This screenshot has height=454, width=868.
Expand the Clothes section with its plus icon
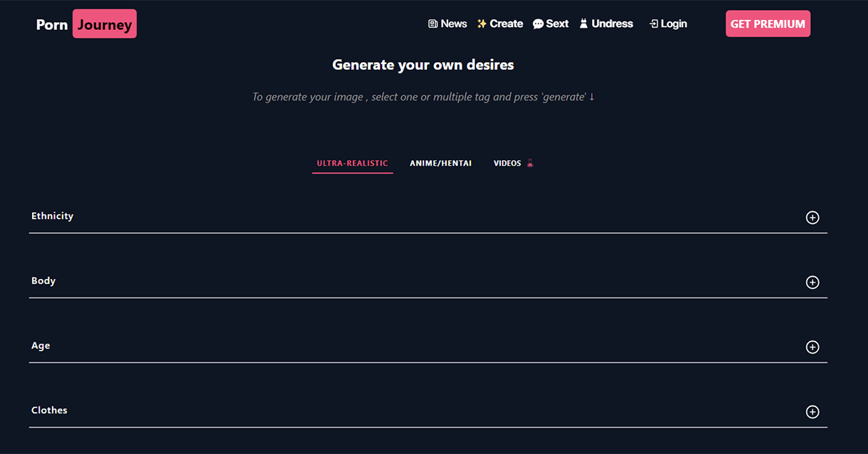click(x=812, y=412)
